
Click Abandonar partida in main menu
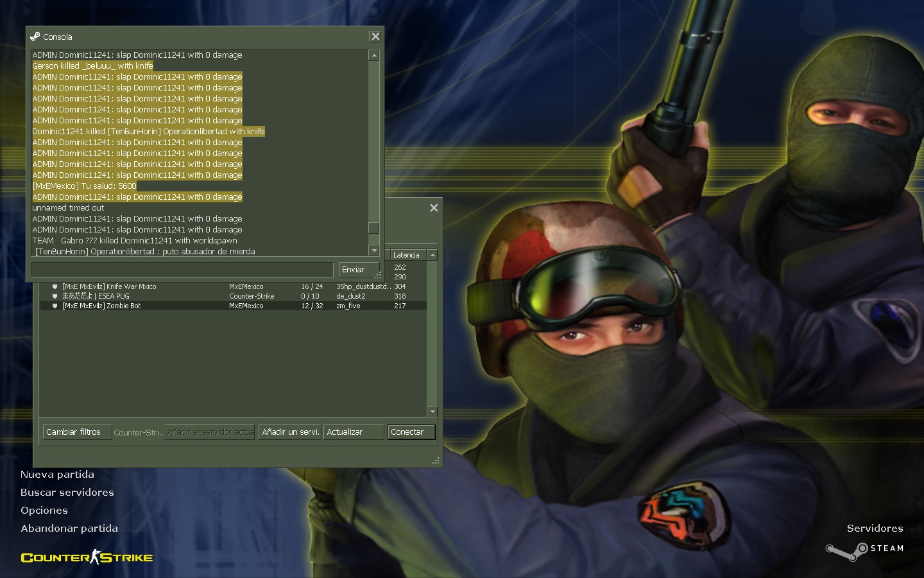pos(69,529)
